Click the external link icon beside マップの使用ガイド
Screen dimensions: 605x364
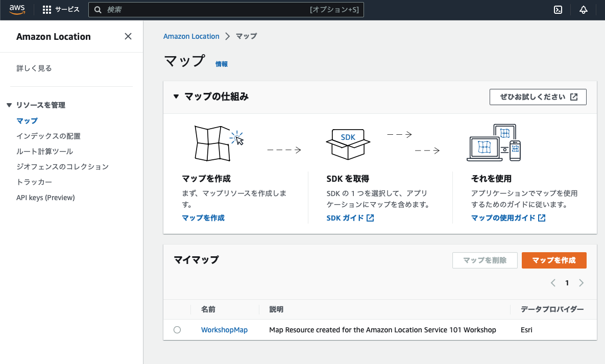[x=542, y=218]
